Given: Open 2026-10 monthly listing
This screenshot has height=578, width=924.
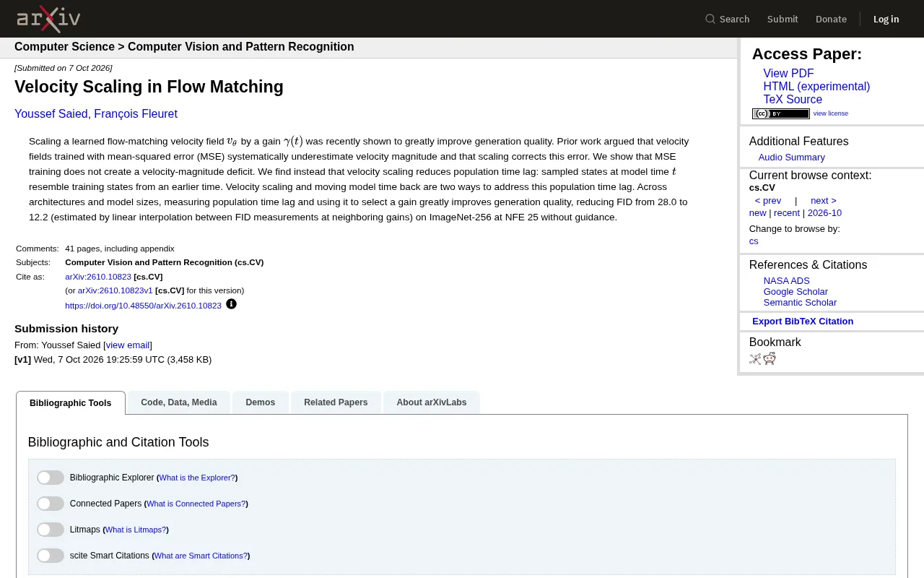Looking at the screenshot, I should (824, 213).
